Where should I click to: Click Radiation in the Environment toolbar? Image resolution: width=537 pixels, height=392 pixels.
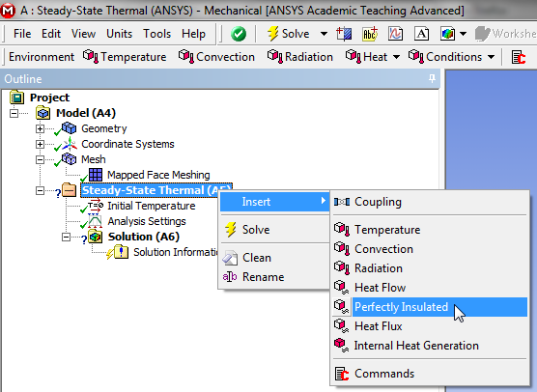click(x=300, y=57)
